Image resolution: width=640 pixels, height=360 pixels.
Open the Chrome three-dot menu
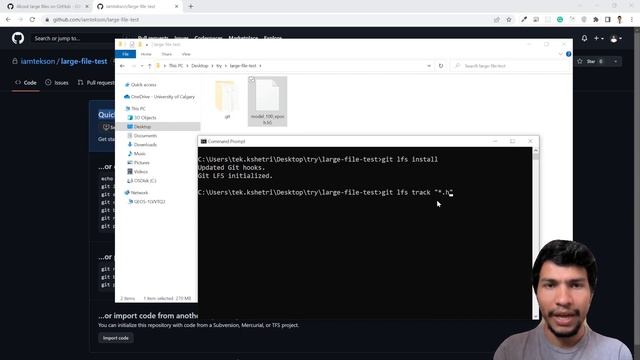(632, 19)
